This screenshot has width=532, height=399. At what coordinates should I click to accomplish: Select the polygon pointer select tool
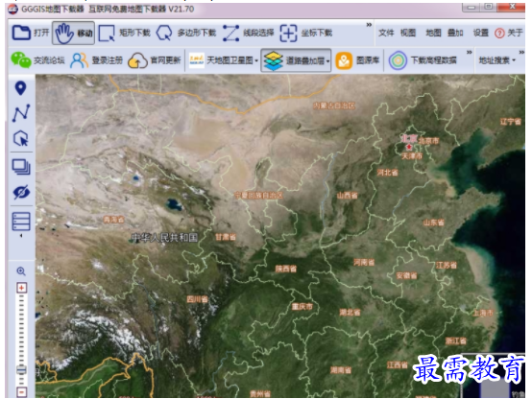pos(21,138)
